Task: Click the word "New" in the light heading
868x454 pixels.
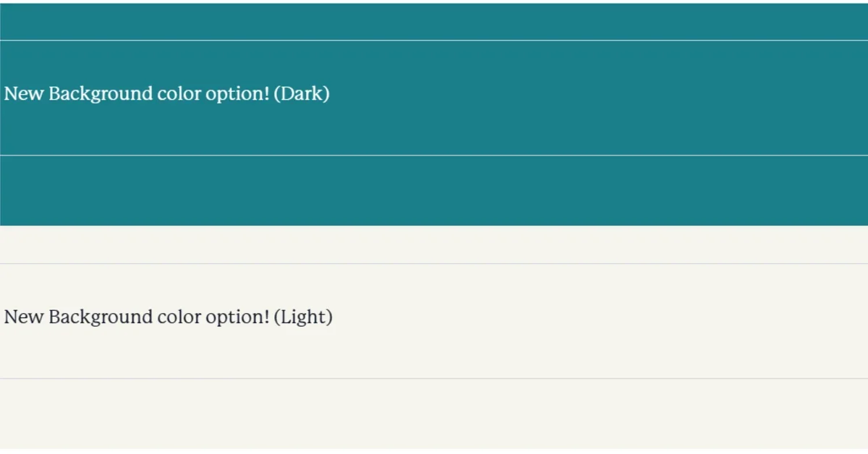Action: pyautogui.click(x=24, y=317)
